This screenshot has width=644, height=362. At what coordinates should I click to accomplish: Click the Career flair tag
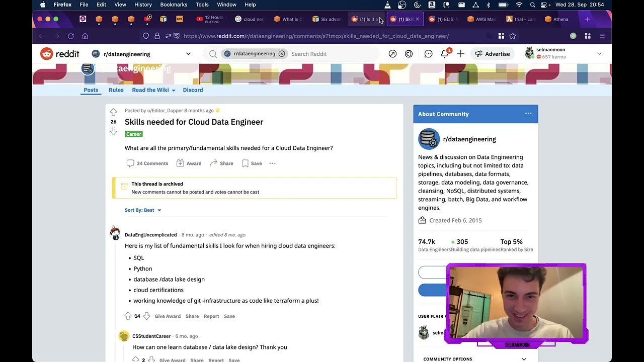[x=134, y=134]
